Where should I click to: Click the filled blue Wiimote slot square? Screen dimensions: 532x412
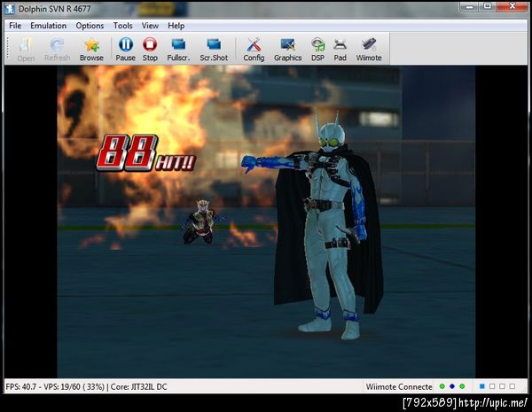[481, 386]
